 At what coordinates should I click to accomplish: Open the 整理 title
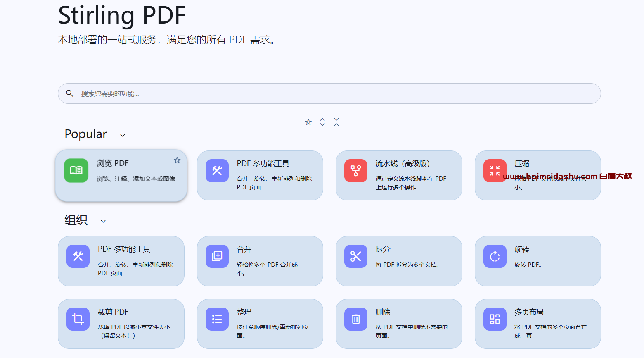244,312
